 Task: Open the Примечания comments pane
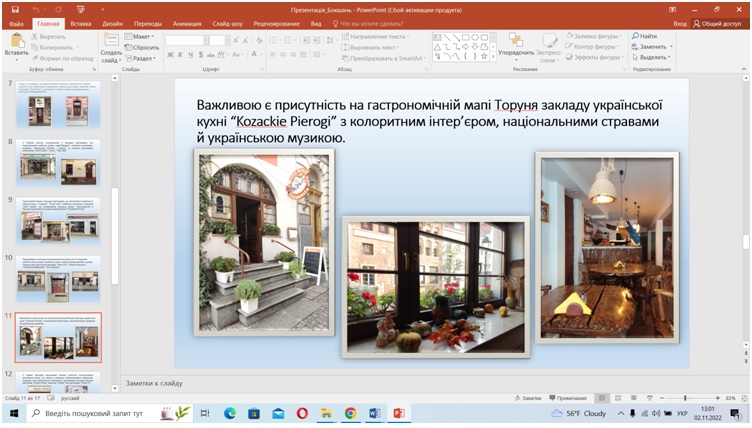click(x=568, y=398)
